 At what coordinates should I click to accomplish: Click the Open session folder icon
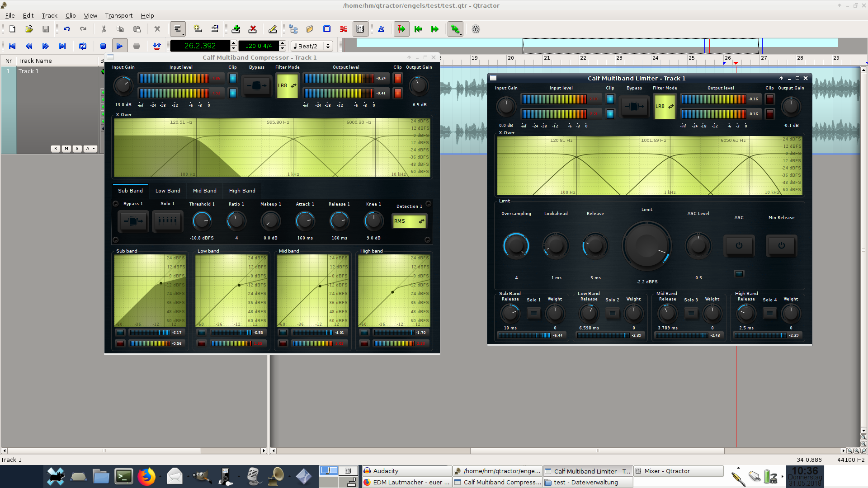coord(29,29)
